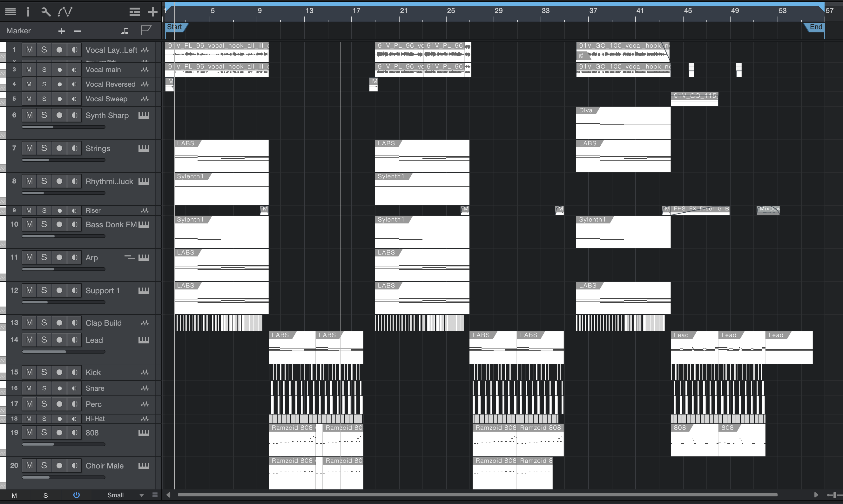Open the inspector info icon
Screen dimensions: 843x504
pos(28,12)
